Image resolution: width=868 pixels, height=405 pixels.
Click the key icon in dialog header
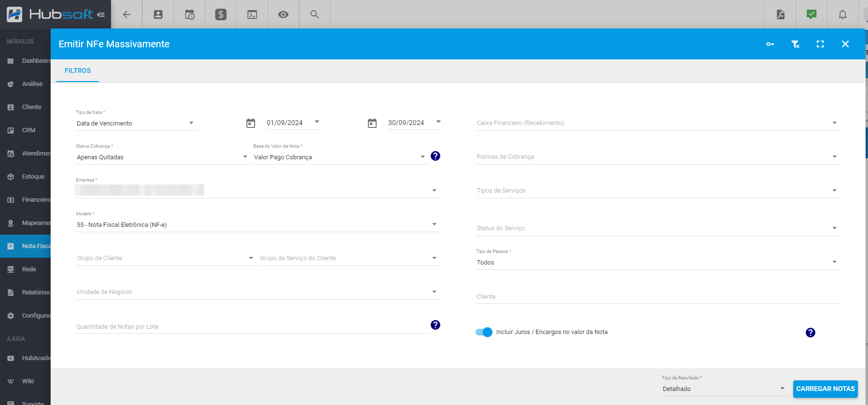point(770,44)
